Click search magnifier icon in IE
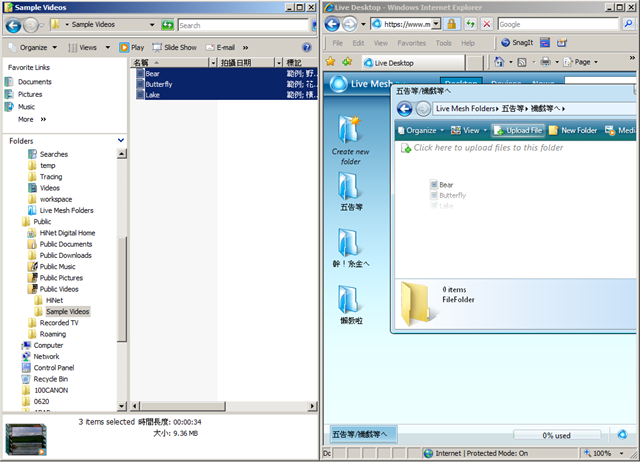The image size is (640, 462). pos(628,24)
